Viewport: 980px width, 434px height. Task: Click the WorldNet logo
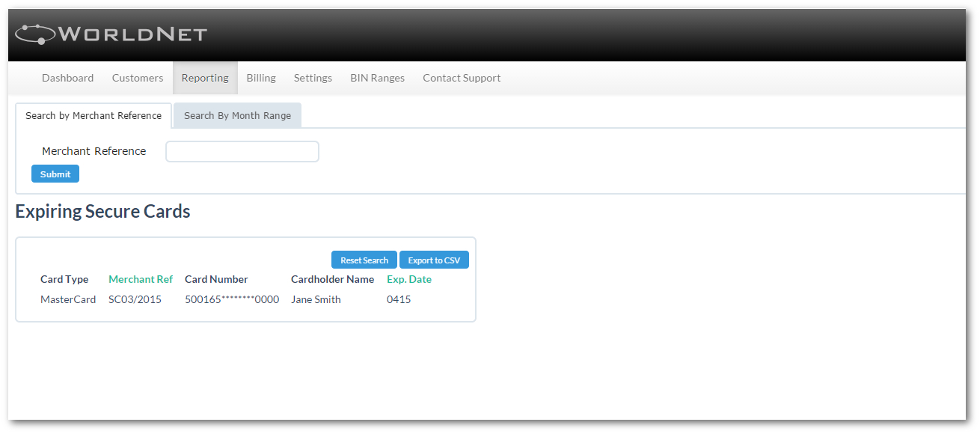pyautogui.click(x=111, y=34)
